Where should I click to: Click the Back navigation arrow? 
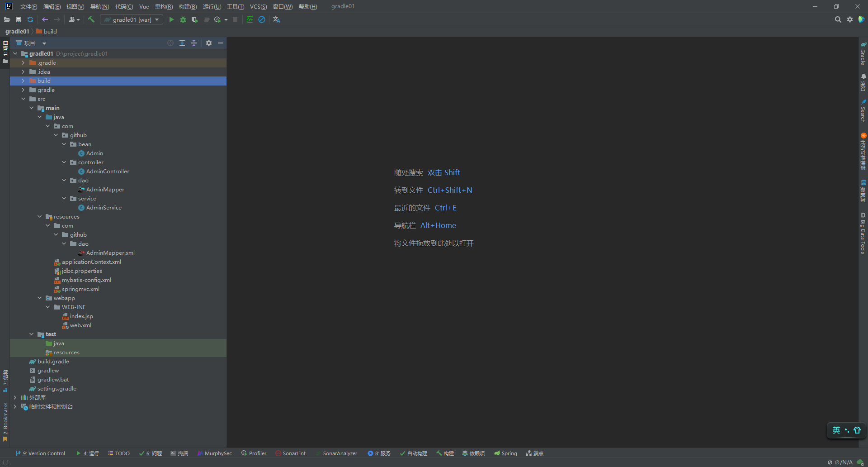pos(45,19)
